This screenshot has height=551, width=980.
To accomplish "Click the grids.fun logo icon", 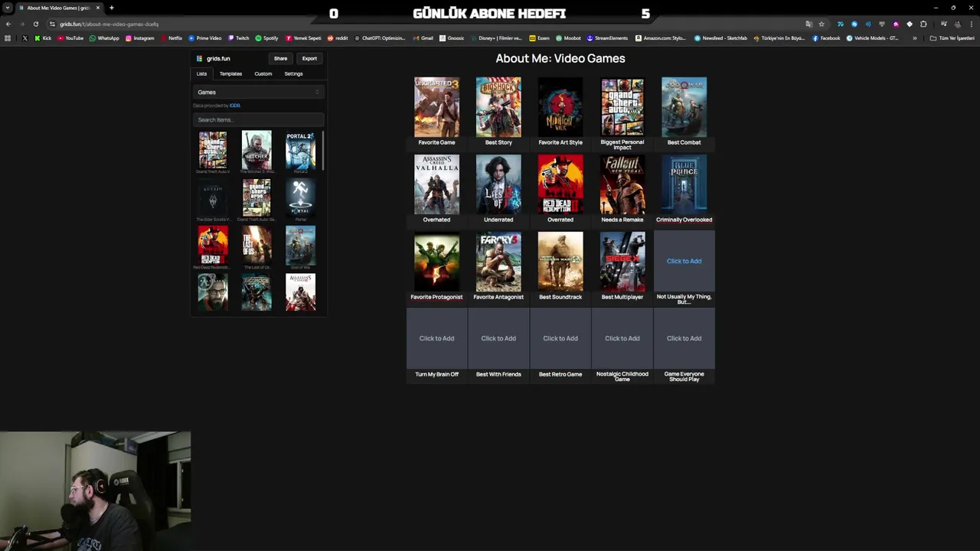I will (x=199, y=58).
